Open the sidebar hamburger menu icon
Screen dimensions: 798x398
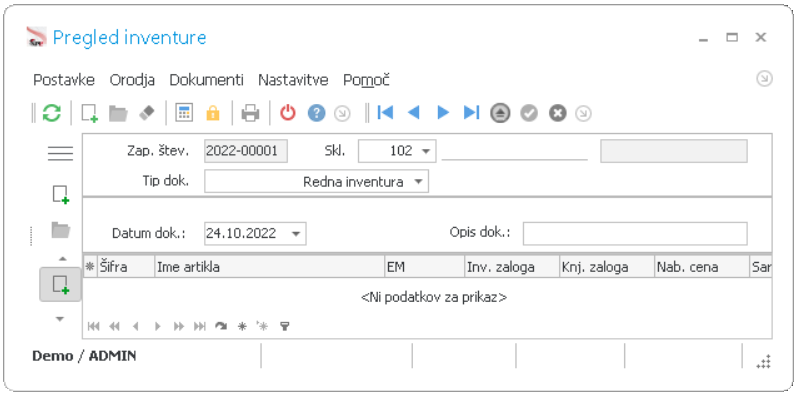tap(61, 153)
